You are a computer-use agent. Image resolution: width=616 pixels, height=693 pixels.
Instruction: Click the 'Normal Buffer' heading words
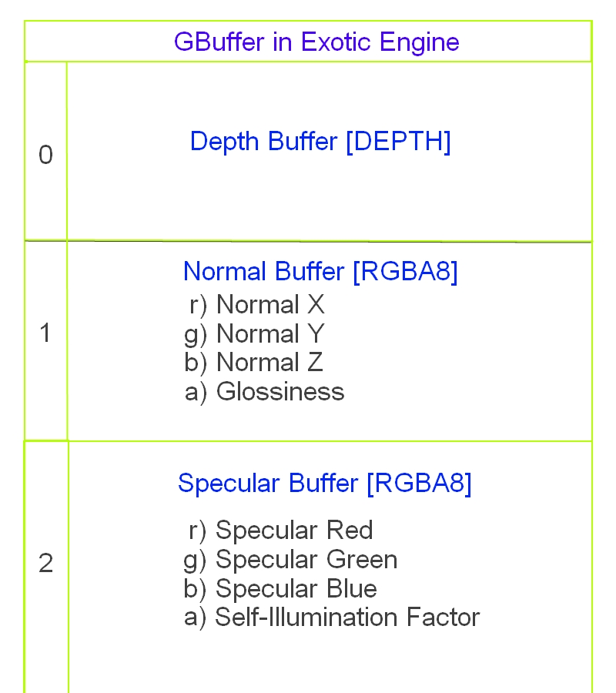pyautogui.click(x=263, y=272)
